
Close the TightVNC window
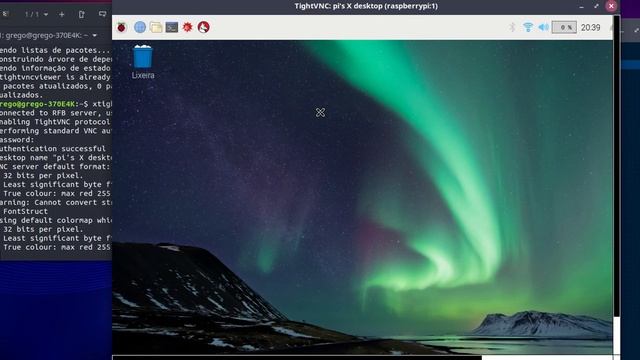611,6
